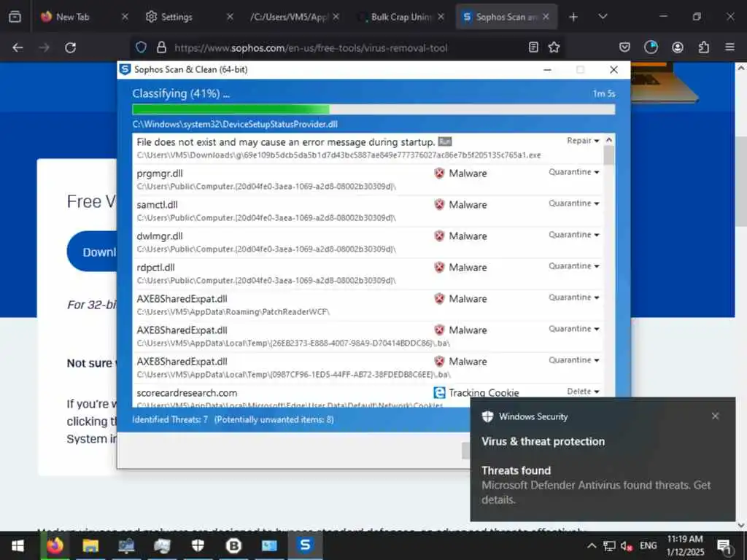Open Firefox from the taskbar
Screen dimensions: 747x560
click(54, 545)
